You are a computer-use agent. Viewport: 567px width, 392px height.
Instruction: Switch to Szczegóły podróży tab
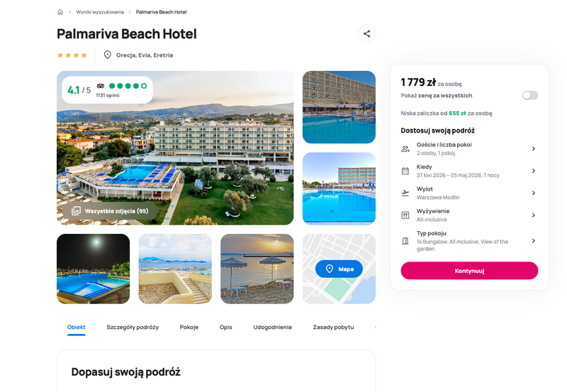pyautogui.click(x=133, y=327)
